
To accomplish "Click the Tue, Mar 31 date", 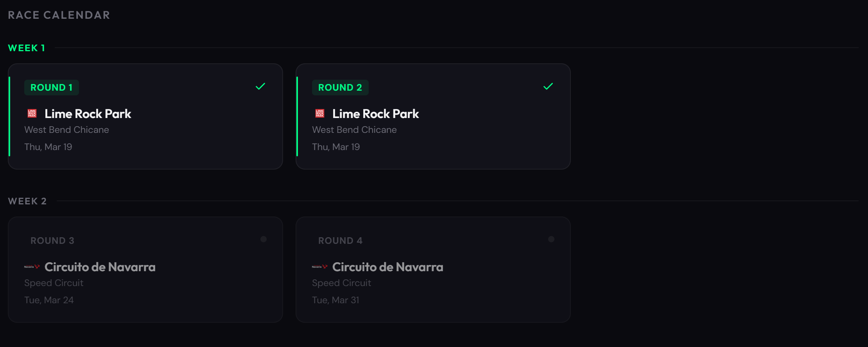I will pyautogui.click(x=335, y=300).
